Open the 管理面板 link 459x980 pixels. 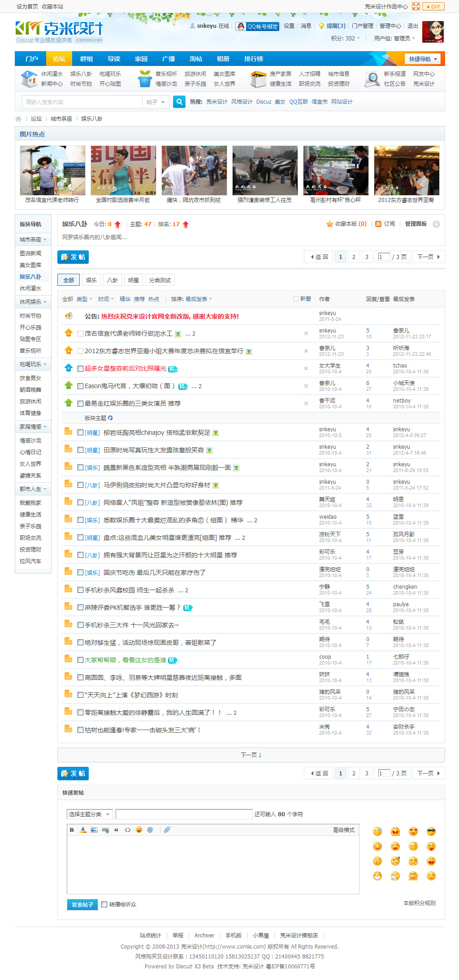coord(416,224)
